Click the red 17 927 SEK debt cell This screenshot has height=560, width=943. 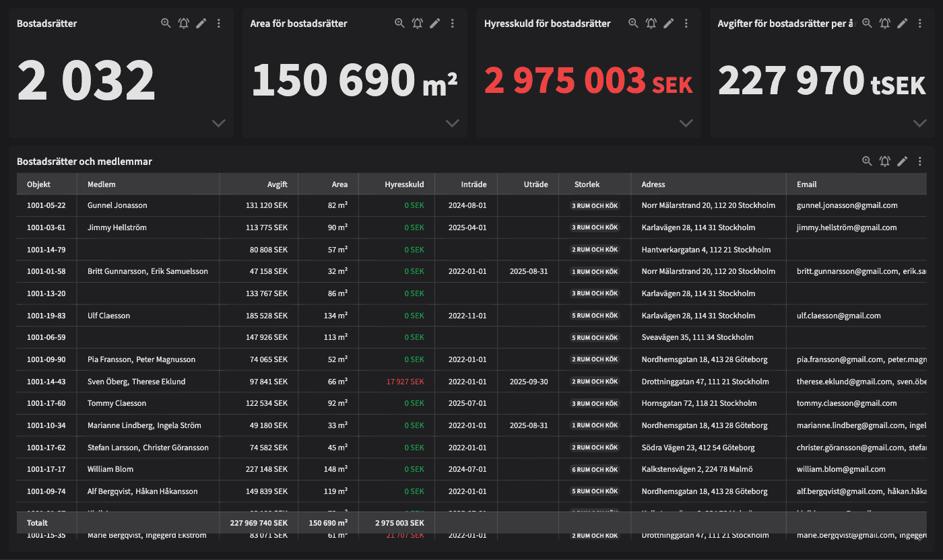pos(405,382)
